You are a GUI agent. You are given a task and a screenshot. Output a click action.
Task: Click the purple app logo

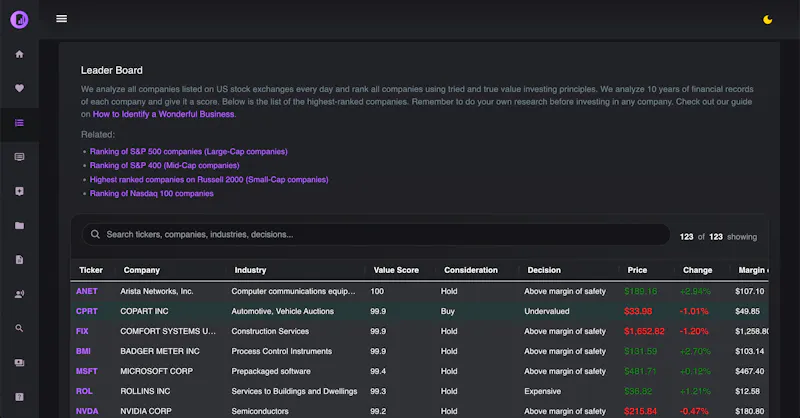[19, 19]
